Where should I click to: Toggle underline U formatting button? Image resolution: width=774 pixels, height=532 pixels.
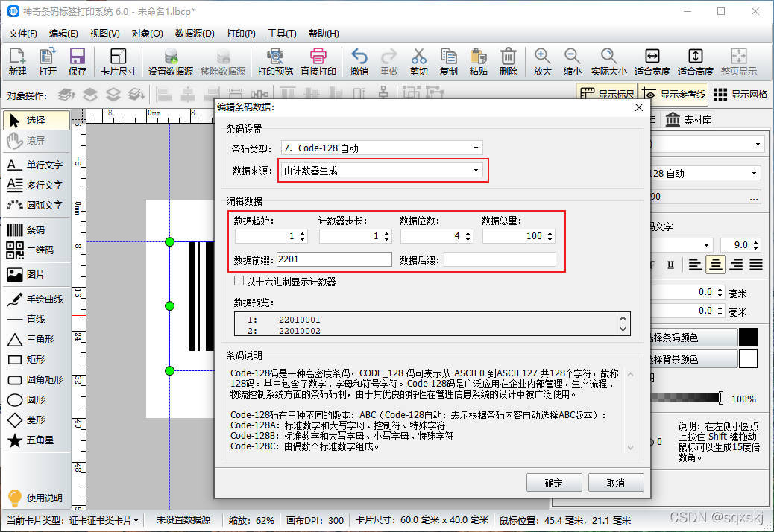coord(670,265)
